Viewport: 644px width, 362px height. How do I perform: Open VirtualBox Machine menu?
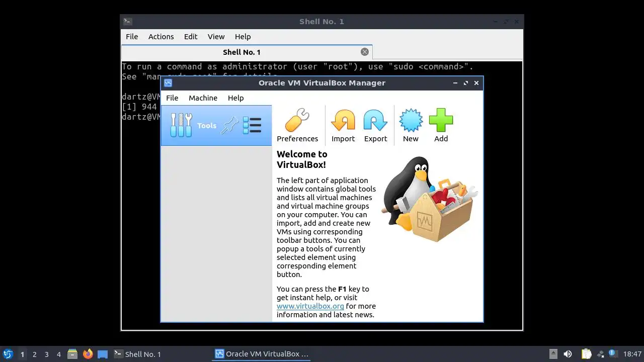(203, 98)
